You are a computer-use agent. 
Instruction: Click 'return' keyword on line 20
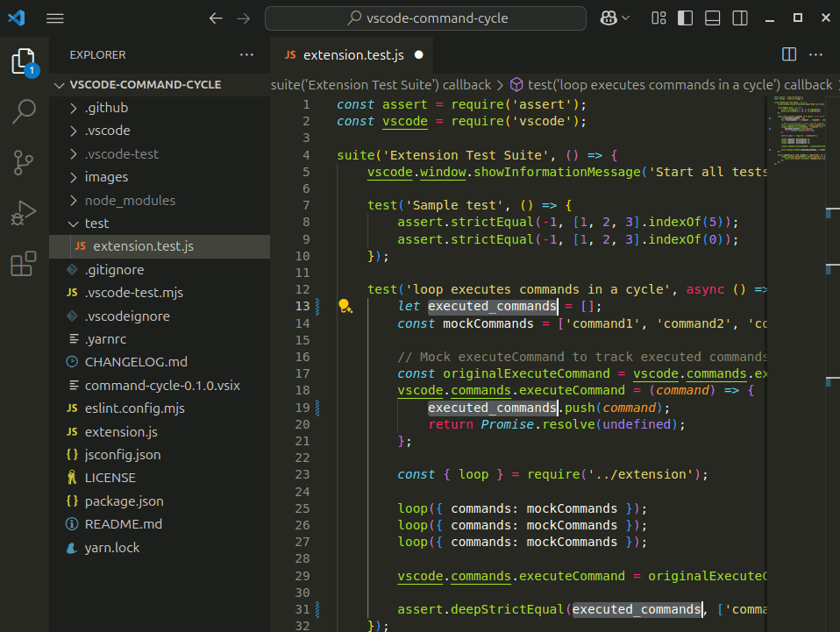[451, 424]
